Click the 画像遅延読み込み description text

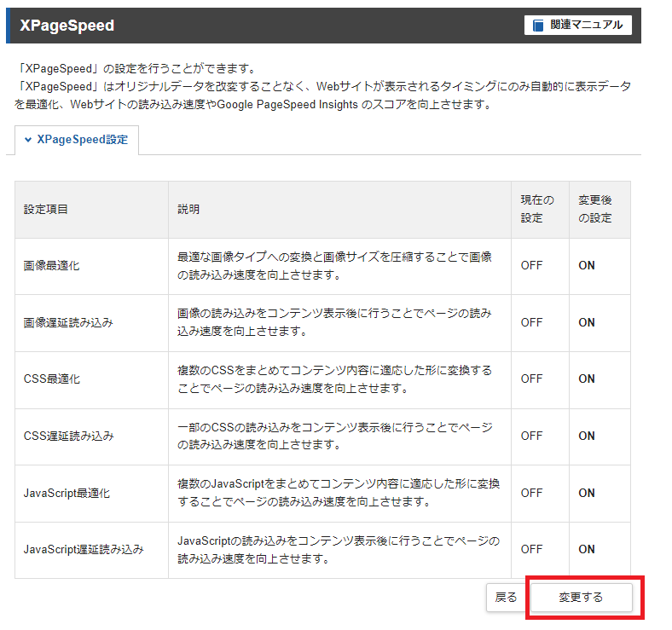coord(334,322)
